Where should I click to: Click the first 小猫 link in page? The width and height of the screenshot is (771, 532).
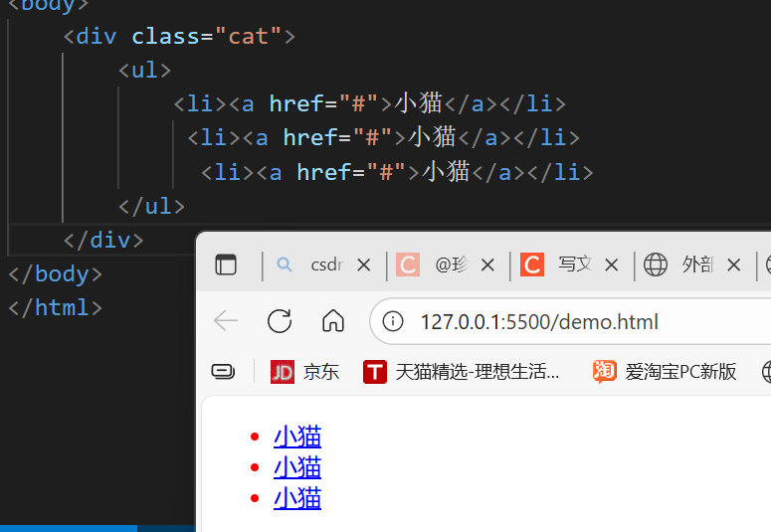coord(297,437)
